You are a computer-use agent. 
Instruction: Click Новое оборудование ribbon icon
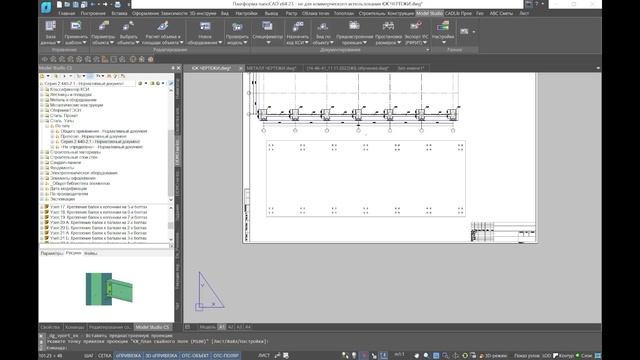coord(205,32)
